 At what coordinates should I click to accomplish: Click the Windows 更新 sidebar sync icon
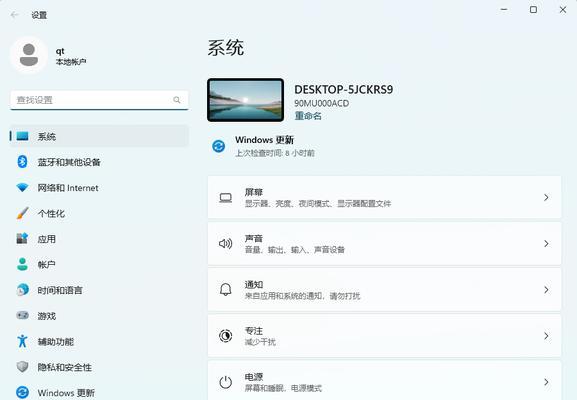(22, 392)
